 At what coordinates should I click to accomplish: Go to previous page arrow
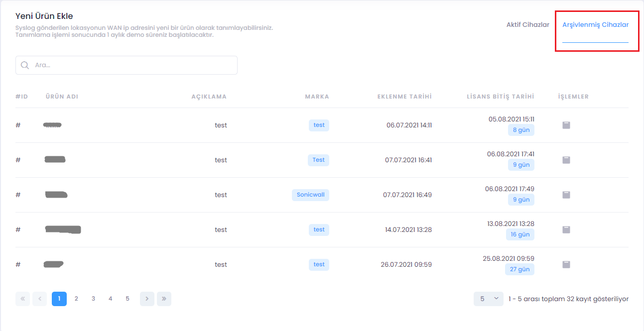(x=40, y=299)
